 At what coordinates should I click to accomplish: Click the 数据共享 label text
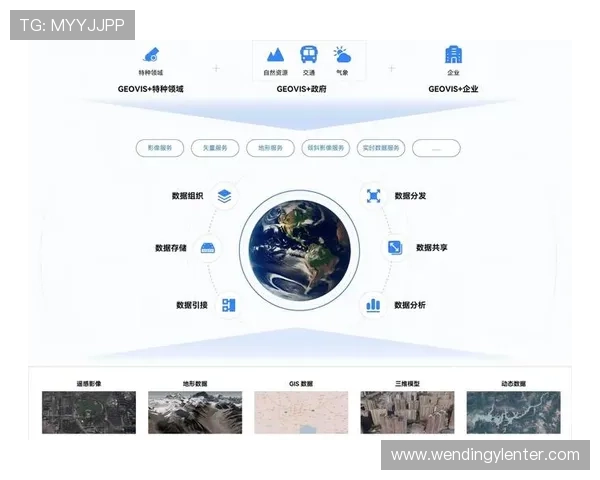pyautogui.click(x=432, y=248)
